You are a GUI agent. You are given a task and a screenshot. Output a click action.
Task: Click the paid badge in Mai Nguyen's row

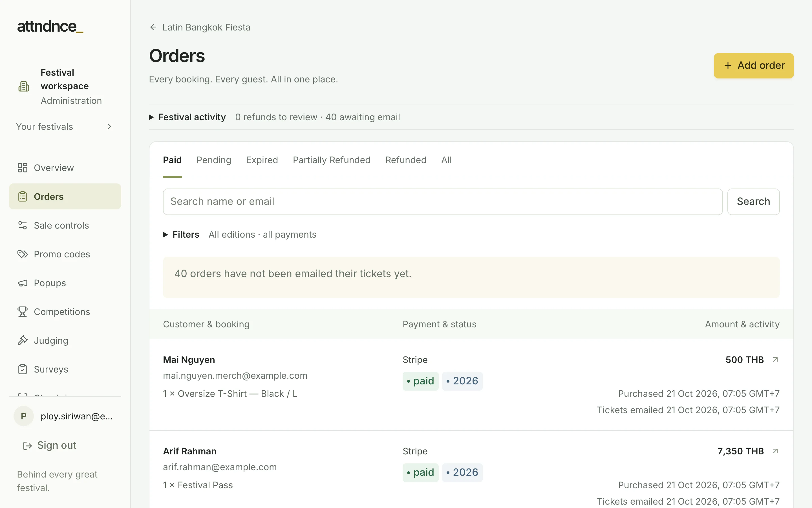point(420,381)
